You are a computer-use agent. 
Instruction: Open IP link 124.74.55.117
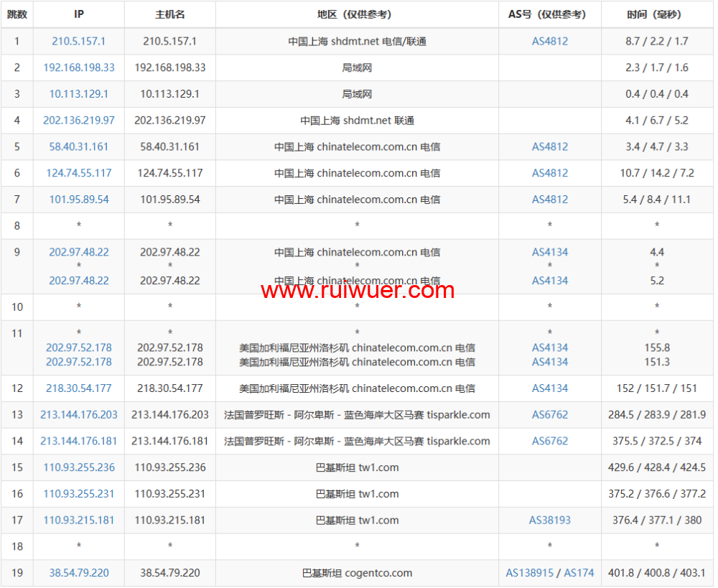(78, 173)
